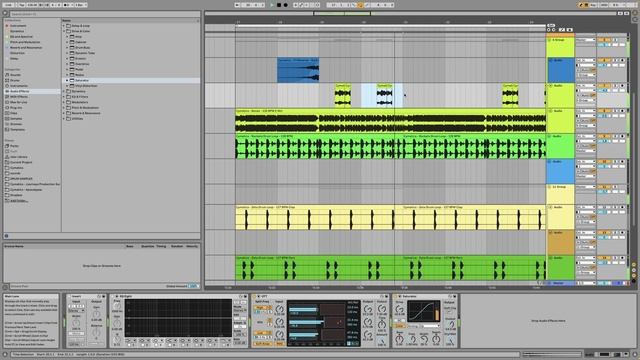Click the Utility Gain knob
This screenshot has height=360, width=640.
[96, 313]
